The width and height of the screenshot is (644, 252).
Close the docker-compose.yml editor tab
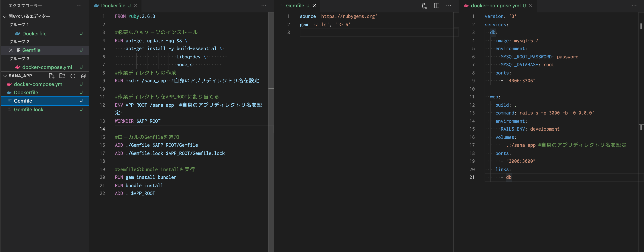[x=531, y=6]
